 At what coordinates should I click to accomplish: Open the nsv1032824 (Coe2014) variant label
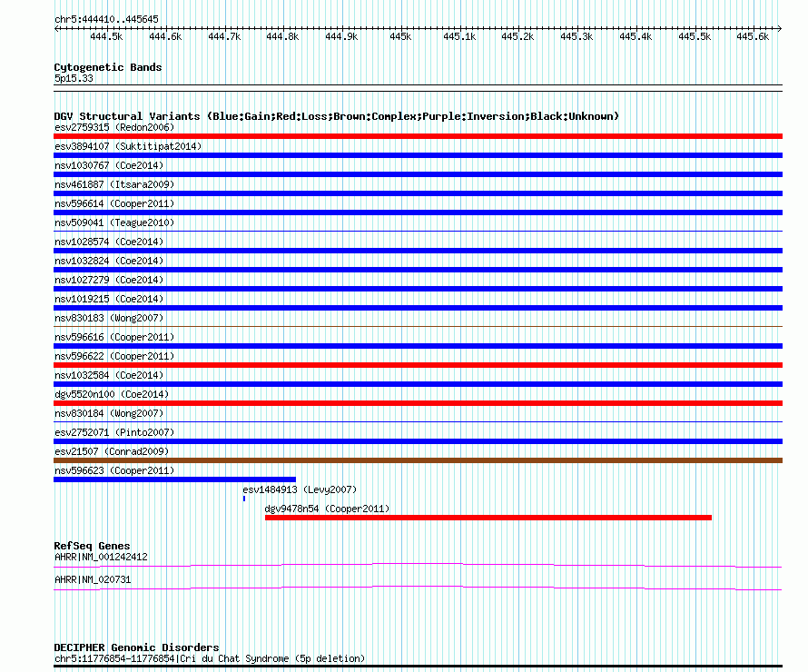pyautogui.click(x=109, y=261)
